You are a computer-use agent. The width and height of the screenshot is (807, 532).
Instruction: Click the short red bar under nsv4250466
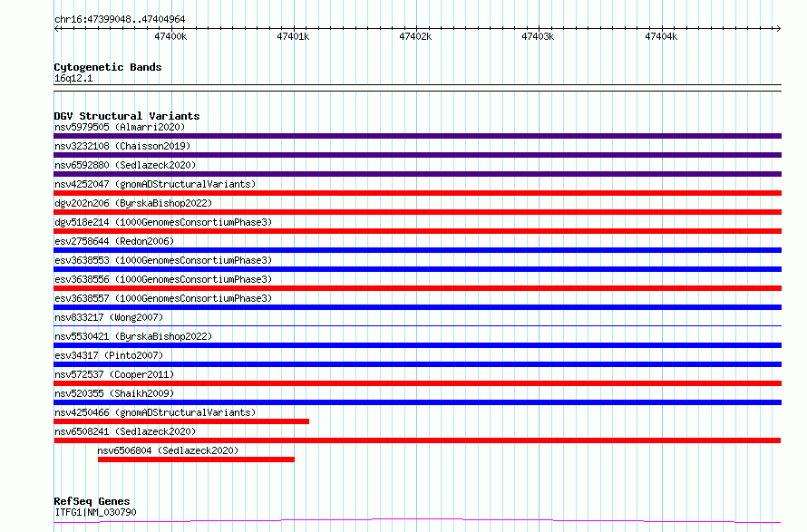[181, 421]
